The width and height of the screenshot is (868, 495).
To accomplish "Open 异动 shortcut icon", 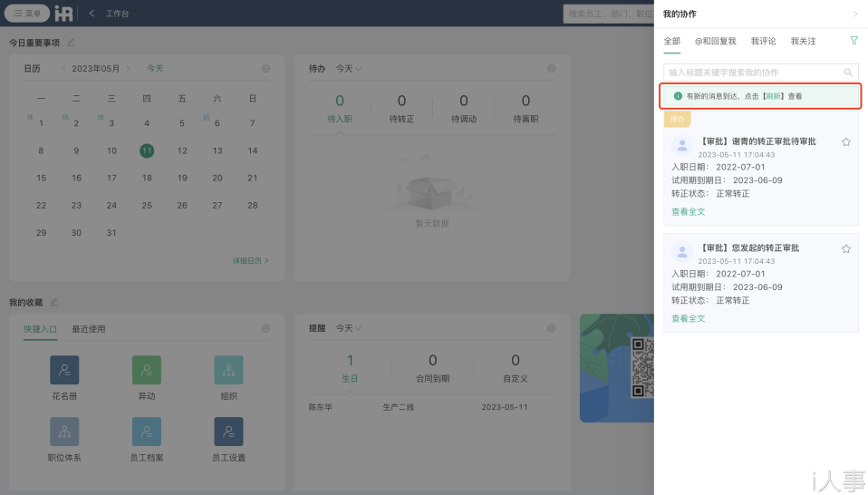I will tap(147, 370).
